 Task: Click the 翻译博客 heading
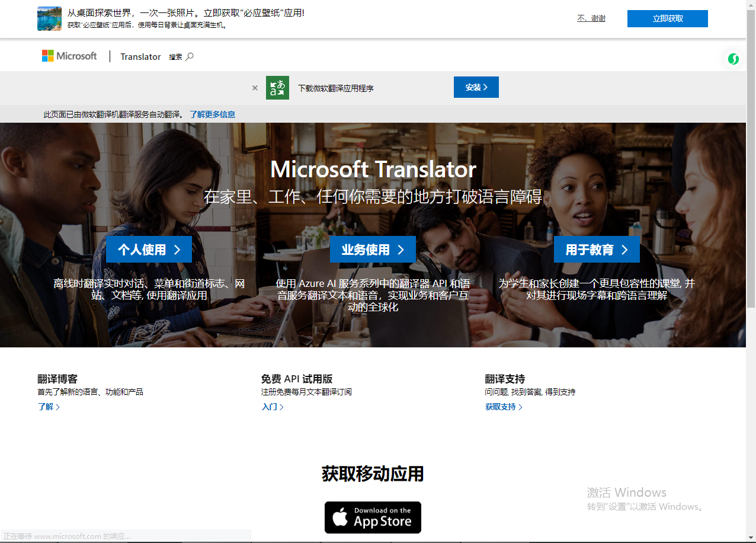[57, 379]
